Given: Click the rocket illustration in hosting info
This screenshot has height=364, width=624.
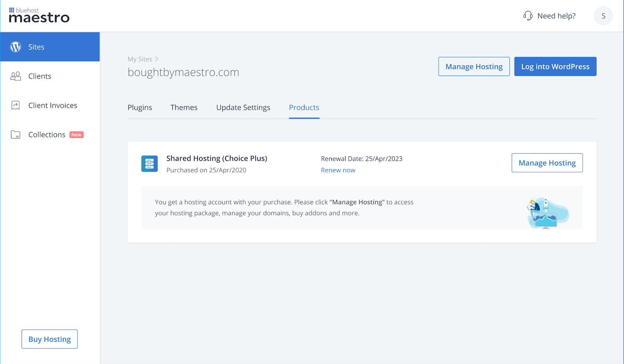Looking at the screenshot, I should click(548, 213).
